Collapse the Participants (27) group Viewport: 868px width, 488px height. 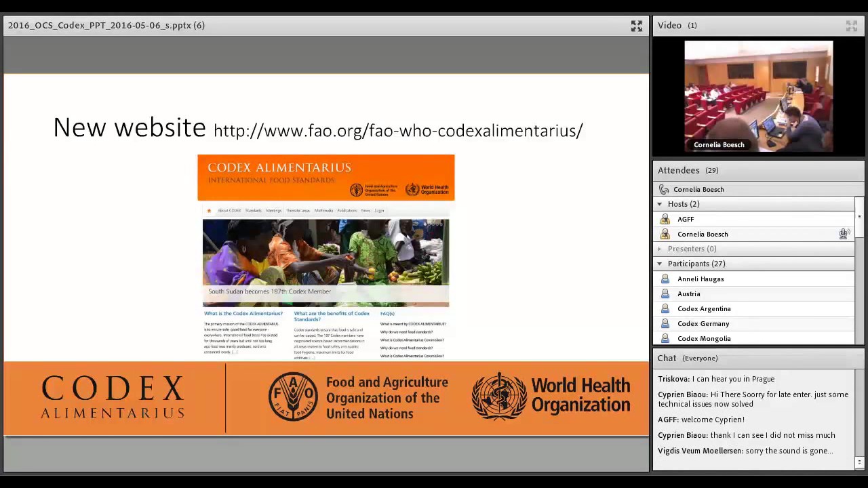(x=659, y=264)
